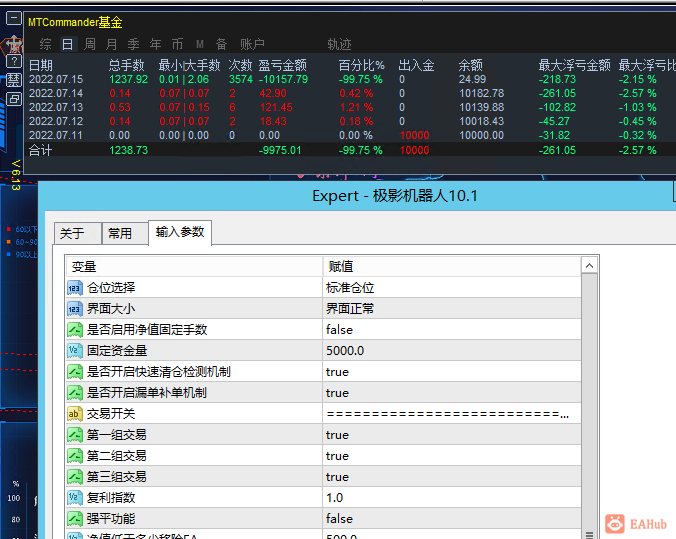
Task: Click the 变量 column header
Action: (x=194, y=266)
